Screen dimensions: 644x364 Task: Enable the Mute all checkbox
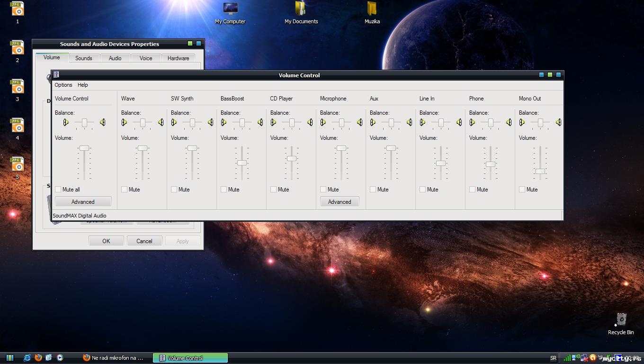coord(58,190)
